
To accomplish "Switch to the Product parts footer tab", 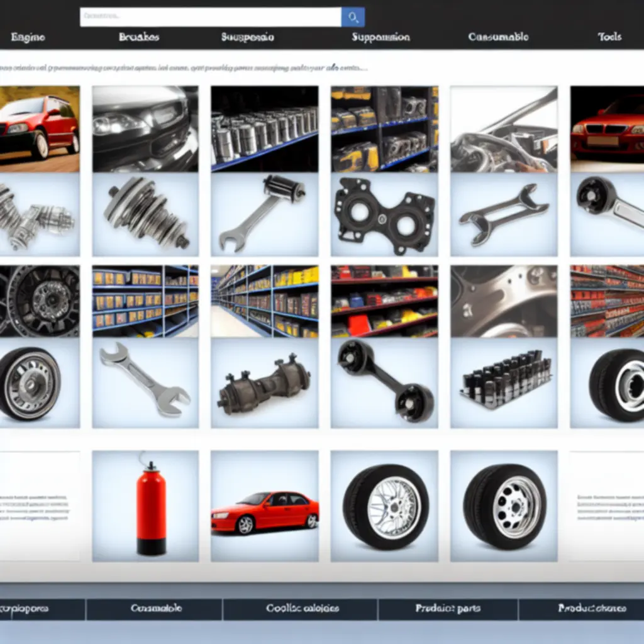I will pos(448,608).
